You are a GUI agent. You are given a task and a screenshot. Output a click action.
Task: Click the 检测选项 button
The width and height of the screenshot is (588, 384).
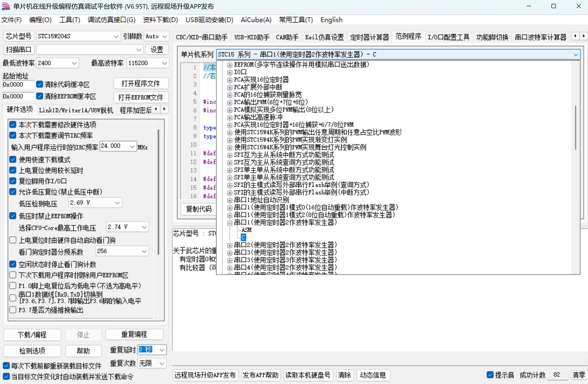[x=32, y=351]
